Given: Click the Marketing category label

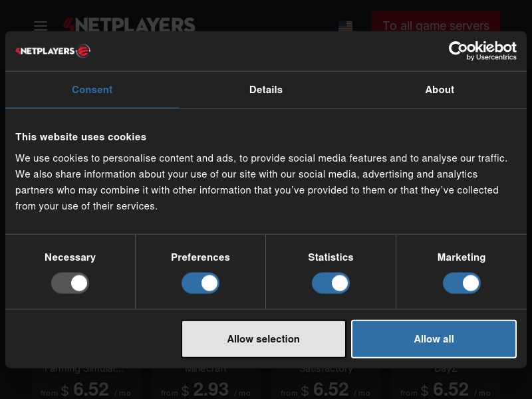Looking at the screenshot, I should 462,257.
